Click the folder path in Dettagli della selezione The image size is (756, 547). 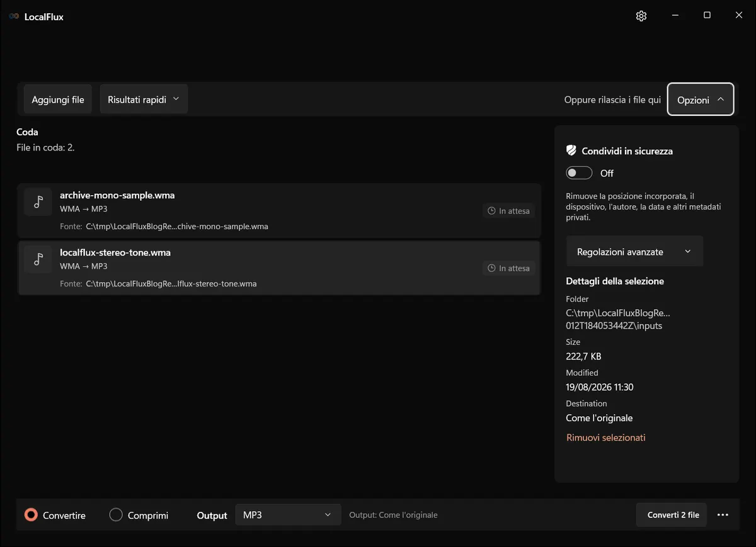pyautogui.click(x=618, y=319)
